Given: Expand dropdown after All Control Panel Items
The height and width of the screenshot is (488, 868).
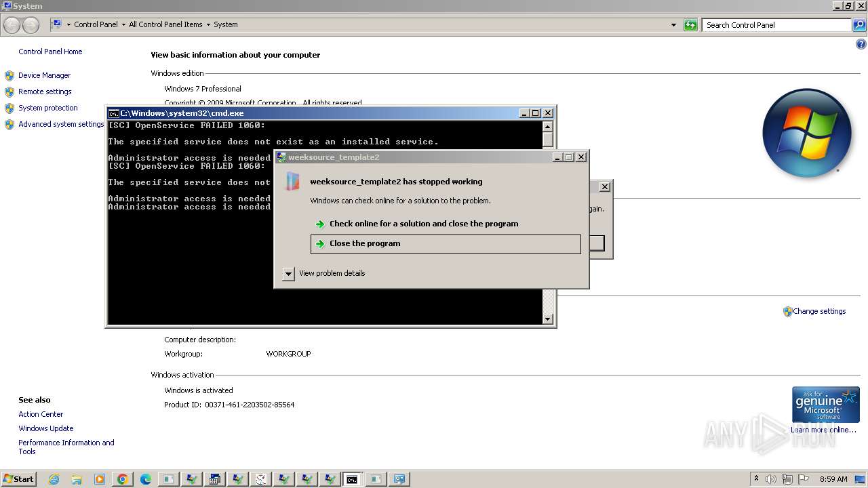Looking at the screenshot, I should coord(208,24).
